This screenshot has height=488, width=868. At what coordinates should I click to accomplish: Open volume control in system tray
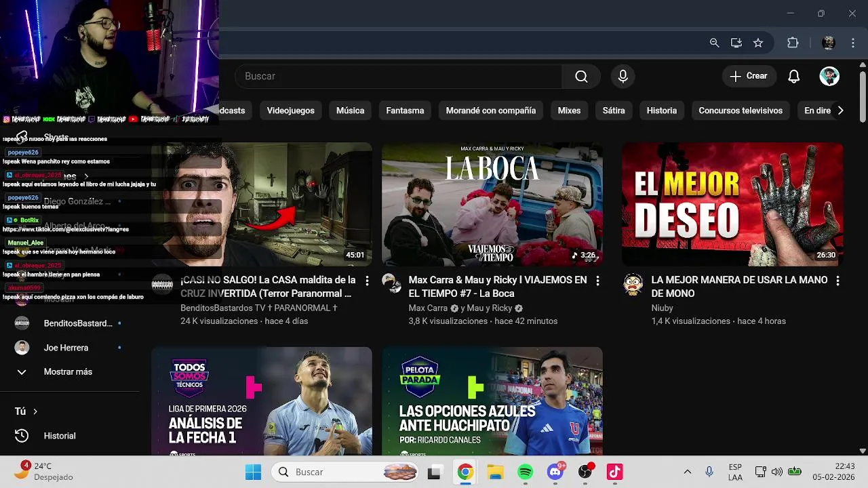click(777, 472)
